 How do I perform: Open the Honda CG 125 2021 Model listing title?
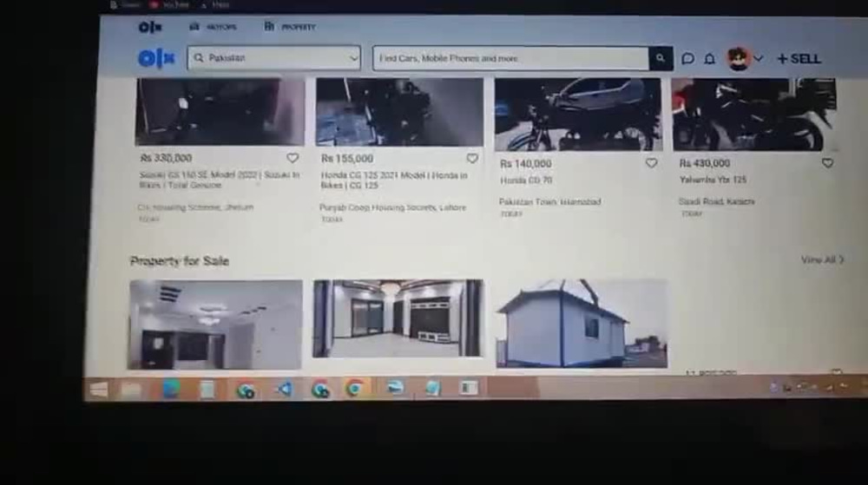point(394,180)
